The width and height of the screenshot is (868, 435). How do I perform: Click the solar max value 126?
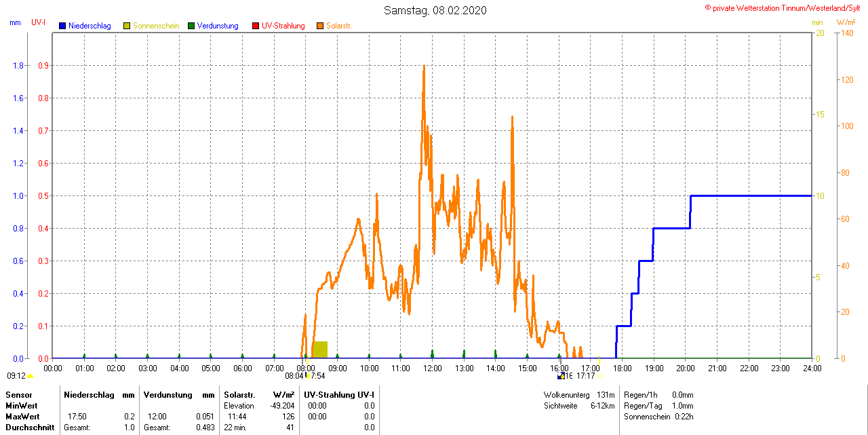(288, 417)
